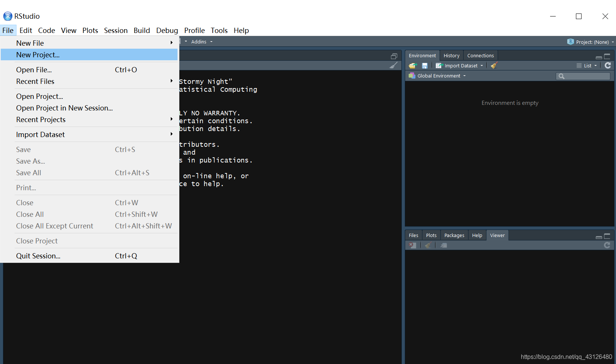Image resolution: width=616 pixels, height=364 pixels.
Task: Switch to the Help tab in lower pane
Action: [477, 235]
